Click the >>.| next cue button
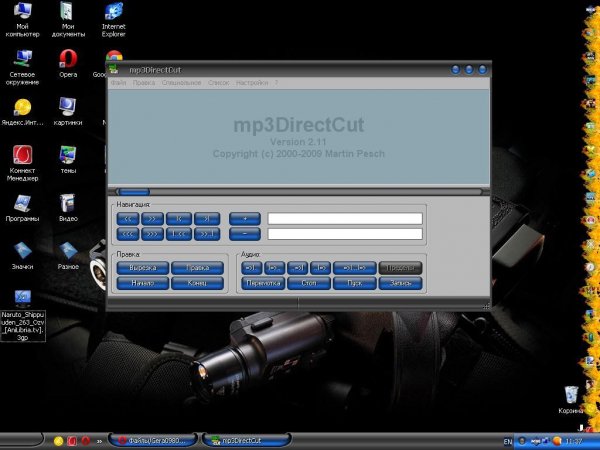The height and width of the screenshot is (450, 600). coord(207,234)
